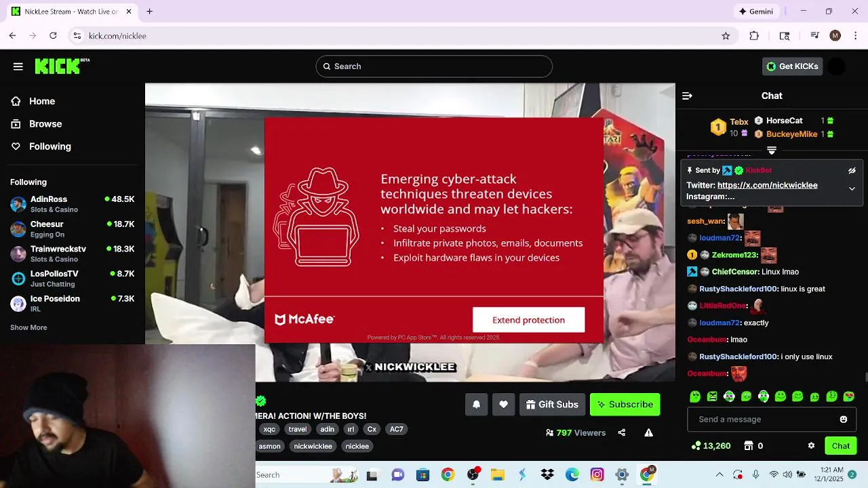
Task: Report stream with warning triangle icon
Action: point(648,432)
